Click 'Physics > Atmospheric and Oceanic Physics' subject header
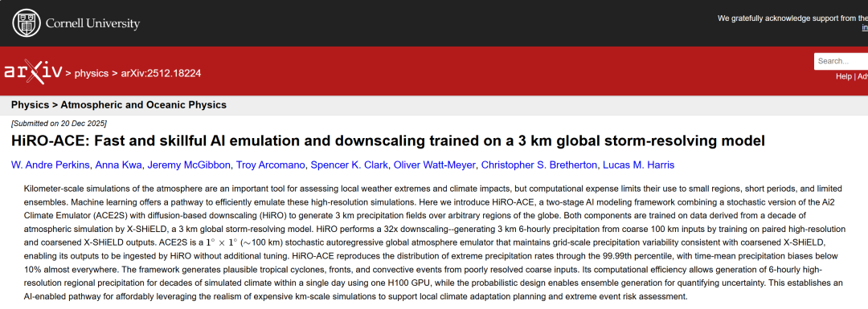 119,105
